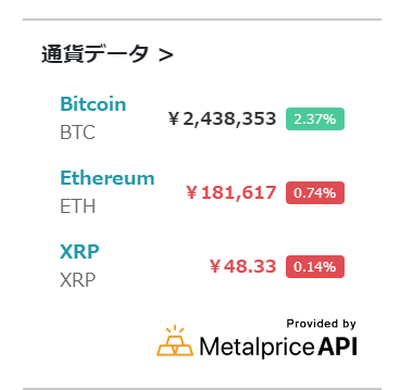This screenshot has height=390, width=400.
Task: Click the yen symbol before XRP price
Action: click(x=215, y=267)
